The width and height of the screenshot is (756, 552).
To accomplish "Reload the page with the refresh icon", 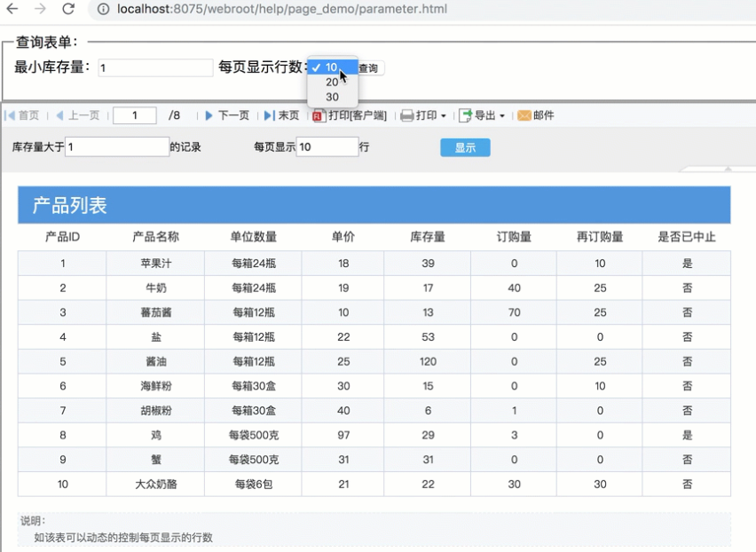I will coord(68,9).
